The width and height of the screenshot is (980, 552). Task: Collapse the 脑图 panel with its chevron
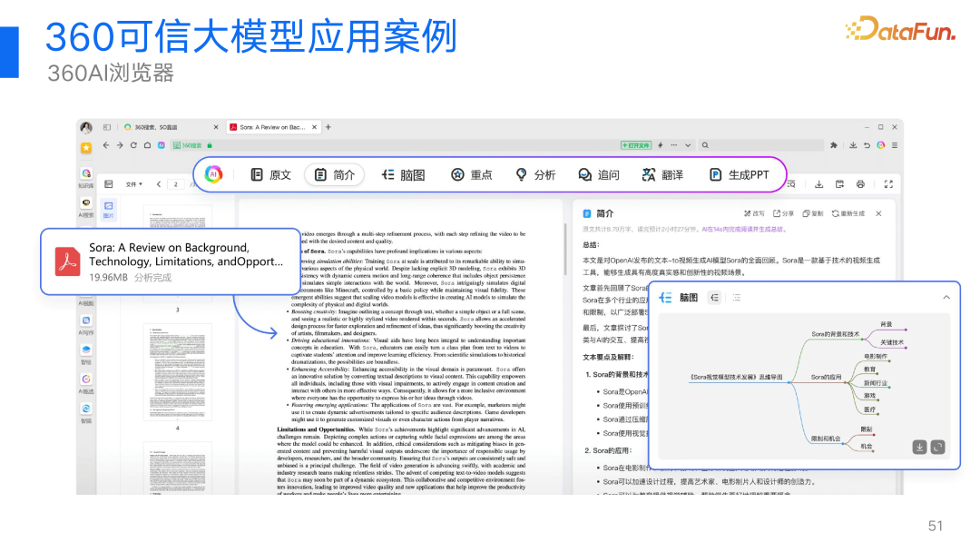pos(945,298)
